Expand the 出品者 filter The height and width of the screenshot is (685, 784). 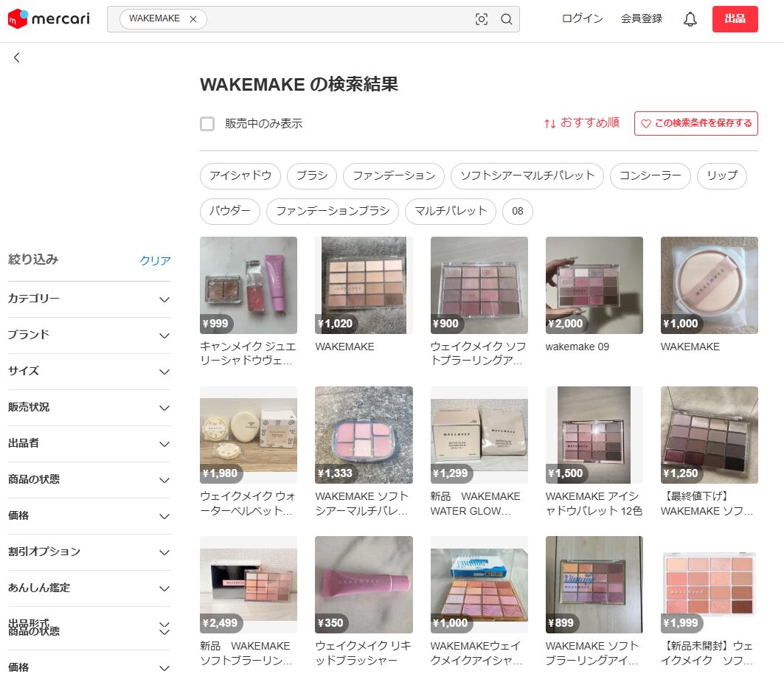pos(89,443)
